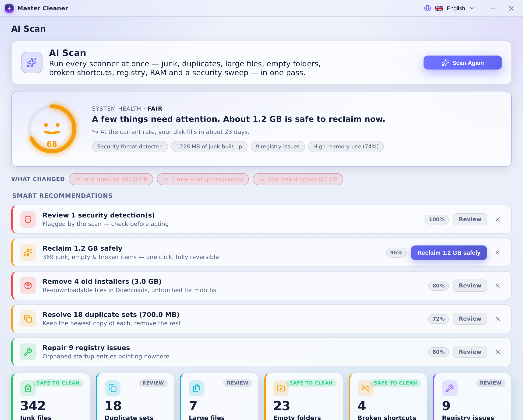Click the Disk free dropped 8.0 GB chip
The height and width of the screenshot is (420, 523).
point(298,179)
